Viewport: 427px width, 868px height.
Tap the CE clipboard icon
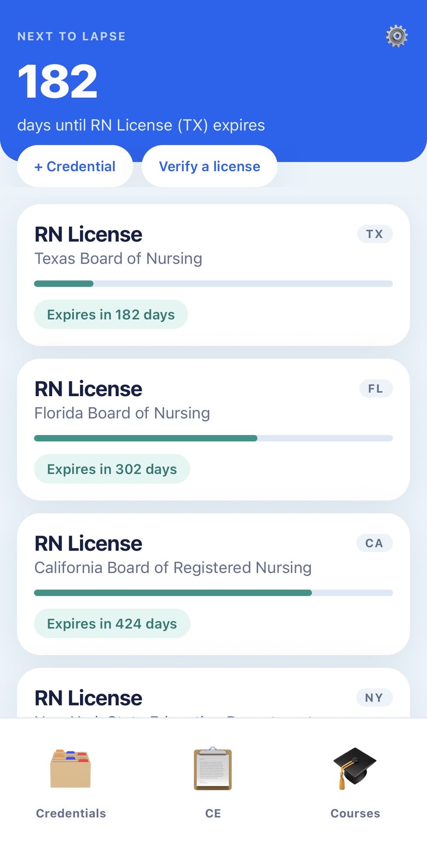click(213, 768)
